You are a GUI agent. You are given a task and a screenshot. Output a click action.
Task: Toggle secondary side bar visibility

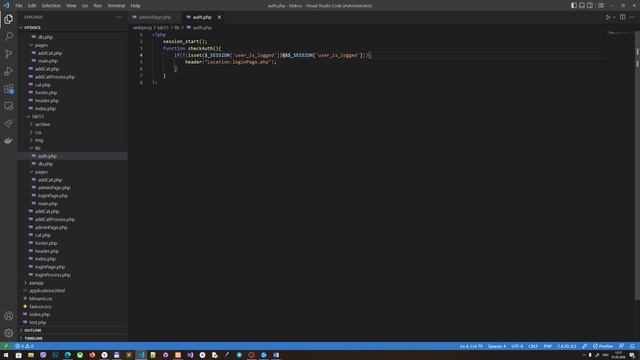(x=590, y=5)
